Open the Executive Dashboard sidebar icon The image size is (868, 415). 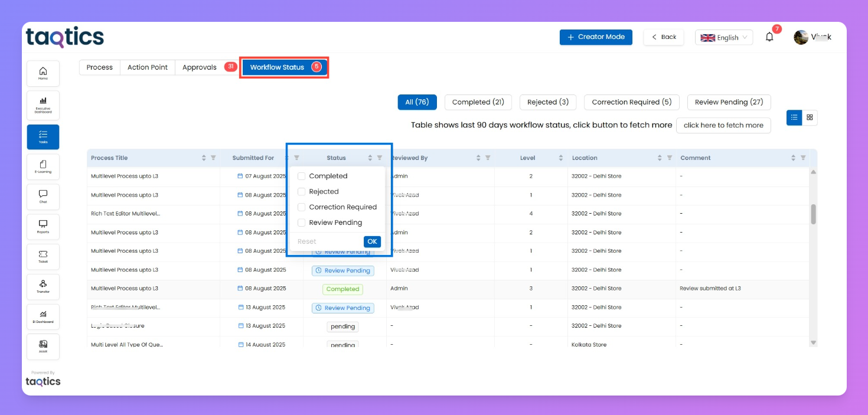coord(43,105)
